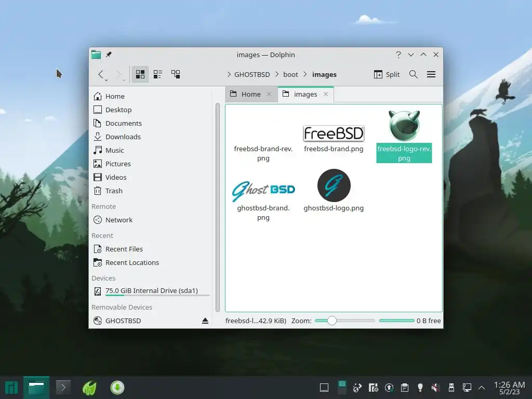532x399 pixels.
Task: Open the search tool
Action: click(x=413, y=74)
